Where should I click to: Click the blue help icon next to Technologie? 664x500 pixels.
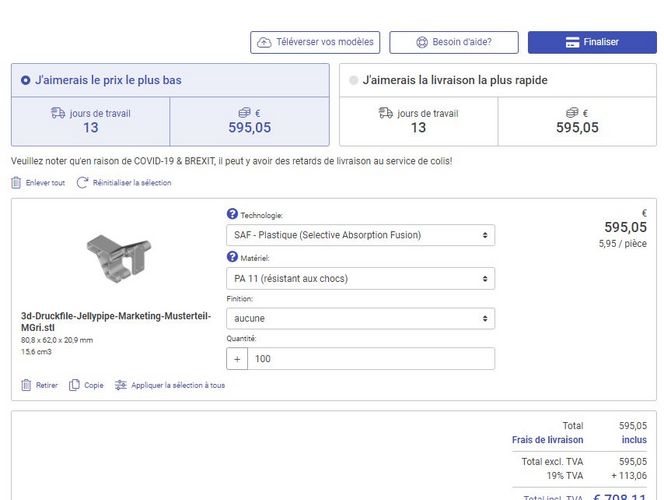pyautogui.click(x=232, y=214)
